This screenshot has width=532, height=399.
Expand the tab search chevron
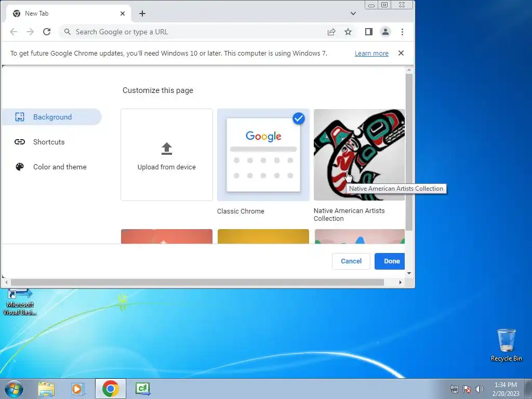coord(353,14)
